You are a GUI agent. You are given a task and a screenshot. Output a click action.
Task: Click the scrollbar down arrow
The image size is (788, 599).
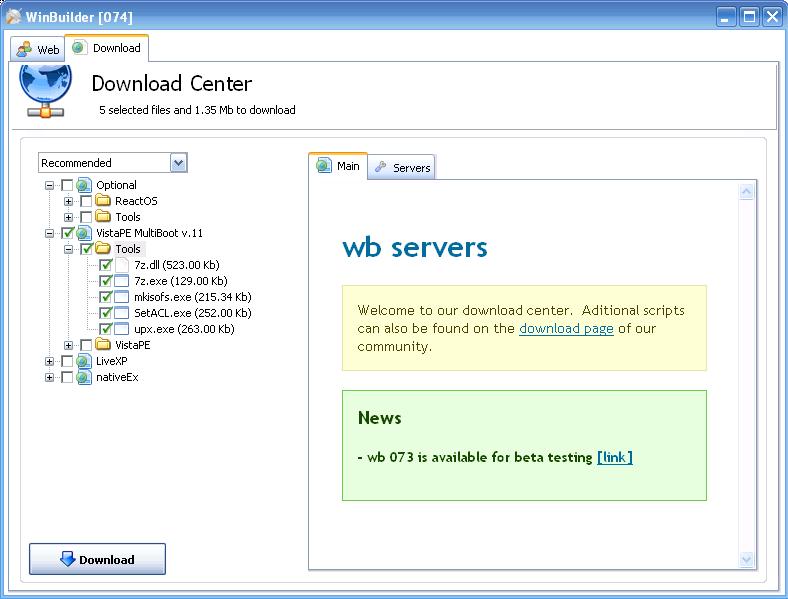746,559
